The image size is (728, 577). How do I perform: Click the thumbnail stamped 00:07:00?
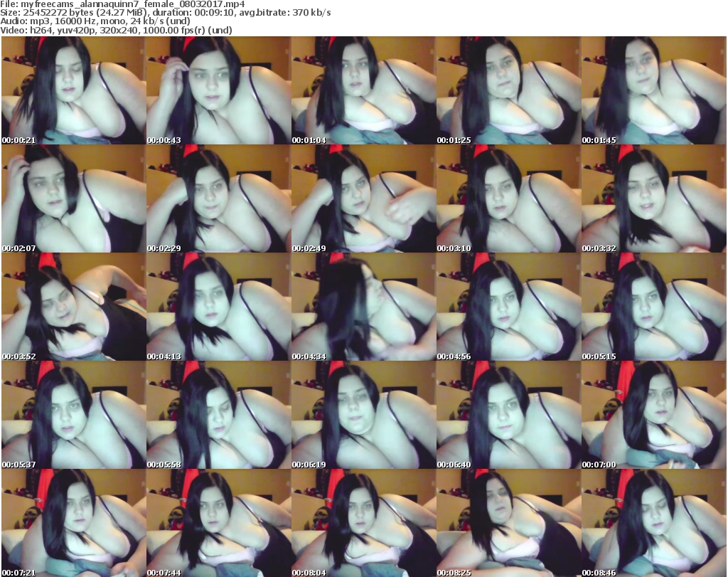654,415
